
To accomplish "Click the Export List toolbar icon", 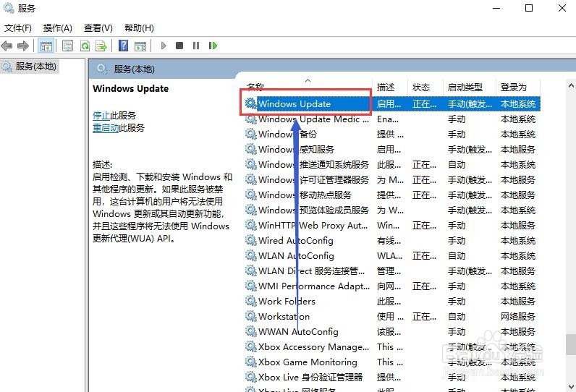I will (x=101, y=46).
